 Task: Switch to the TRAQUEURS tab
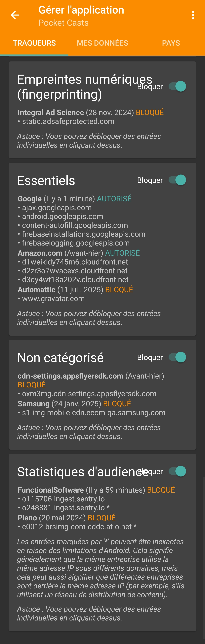34,43
